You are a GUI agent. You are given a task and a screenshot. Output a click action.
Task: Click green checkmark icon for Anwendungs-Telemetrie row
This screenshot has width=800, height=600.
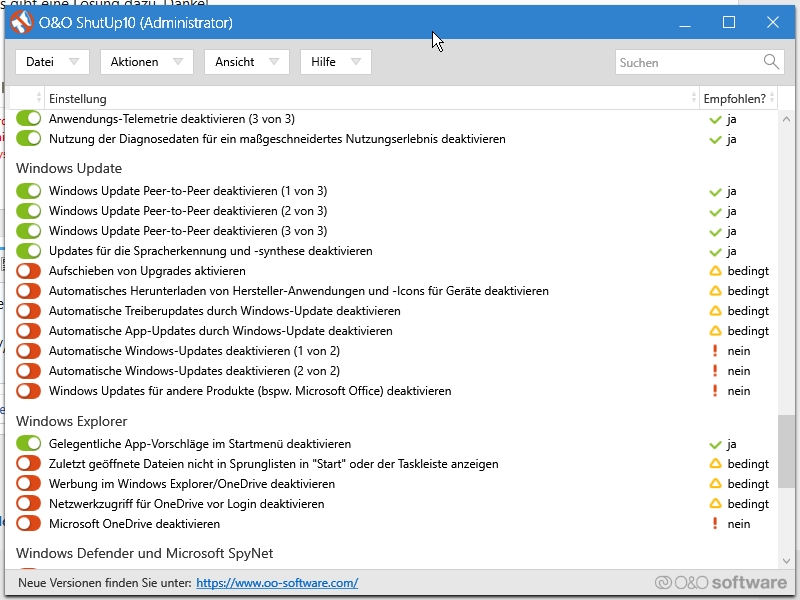(715, 119)
